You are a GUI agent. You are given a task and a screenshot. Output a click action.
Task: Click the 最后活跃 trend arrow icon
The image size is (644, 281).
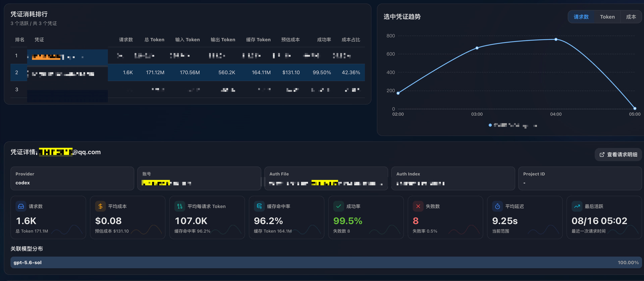(577, 206)
